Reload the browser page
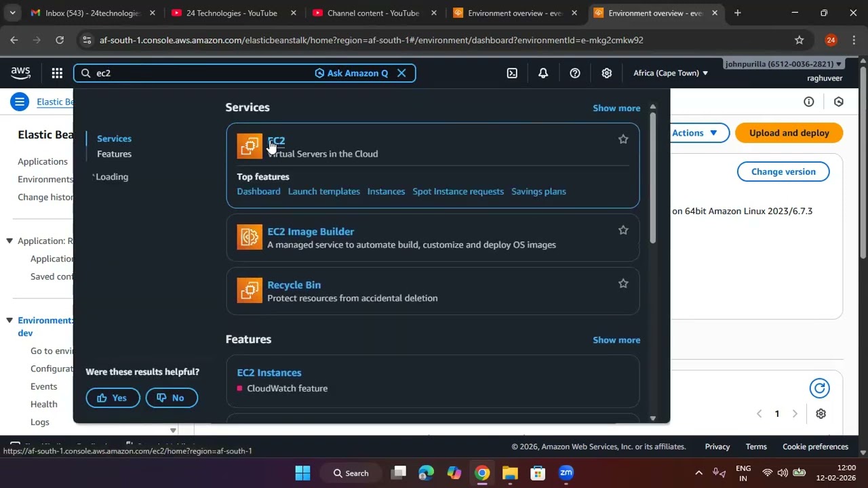 tap(60, 40)
